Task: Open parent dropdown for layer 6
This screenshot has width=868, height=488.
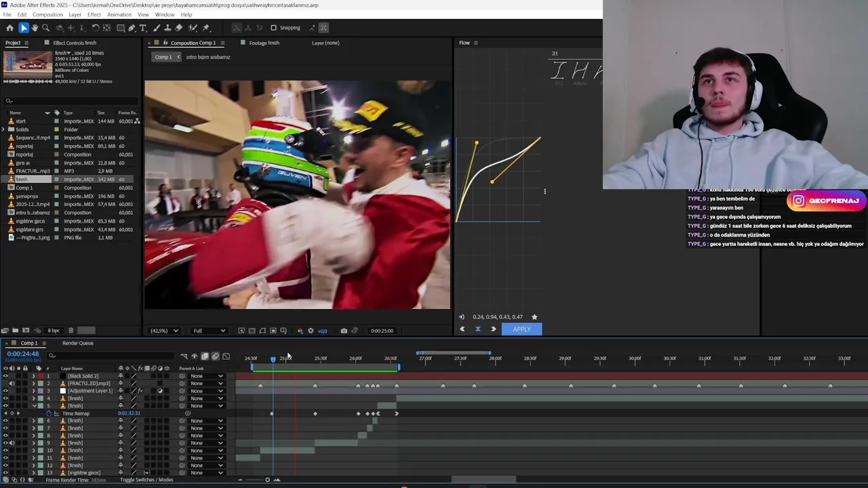Action: coord(206,421)
